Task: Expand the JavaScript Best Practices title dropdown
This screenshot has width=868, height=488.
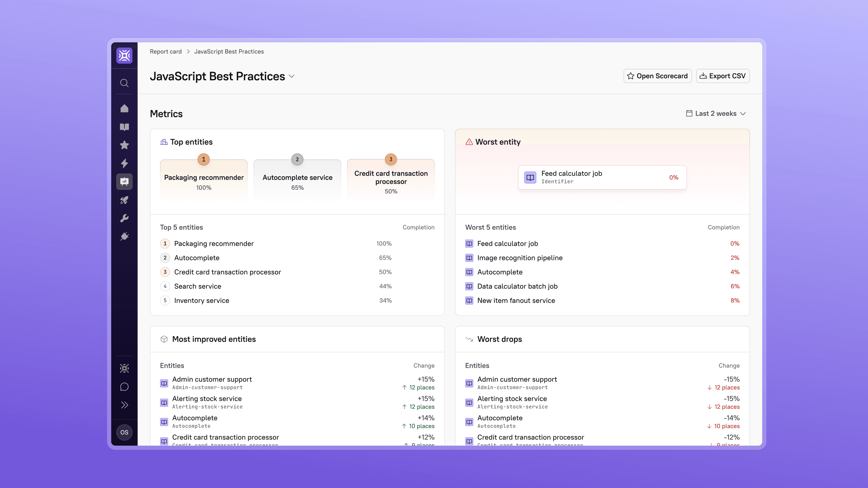Action: pos(292,77)
